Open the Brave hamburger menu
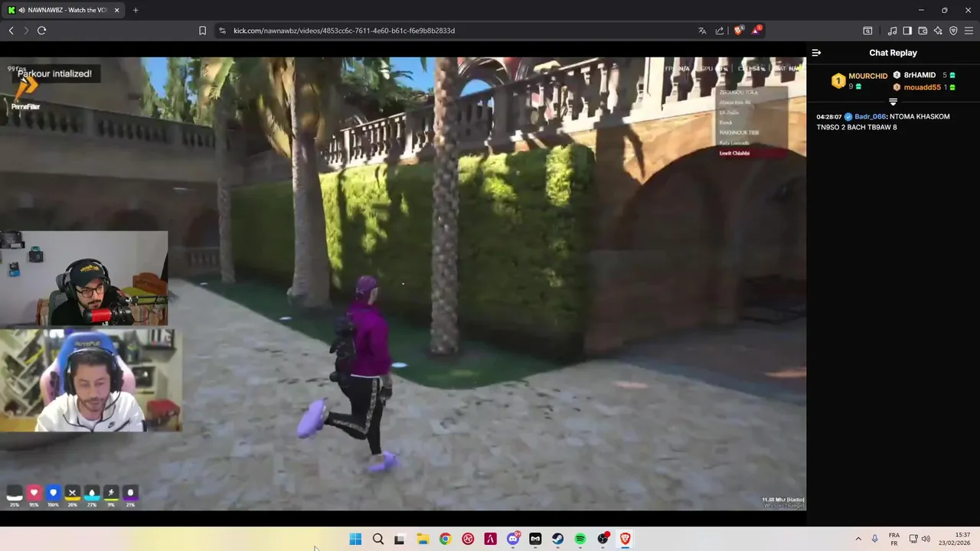Screen dimensions: 980x551 point(969,31)
